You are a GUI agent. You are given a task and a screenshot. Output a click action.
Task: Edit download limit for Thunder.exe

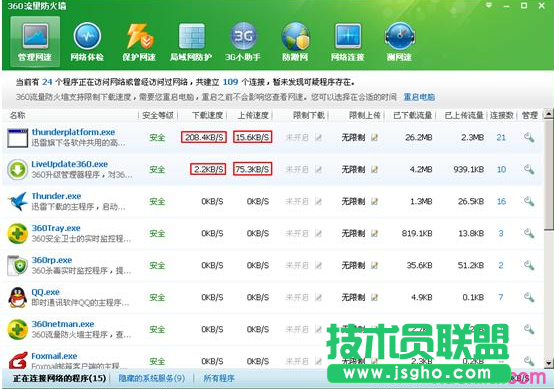click(x=318, y=201)
